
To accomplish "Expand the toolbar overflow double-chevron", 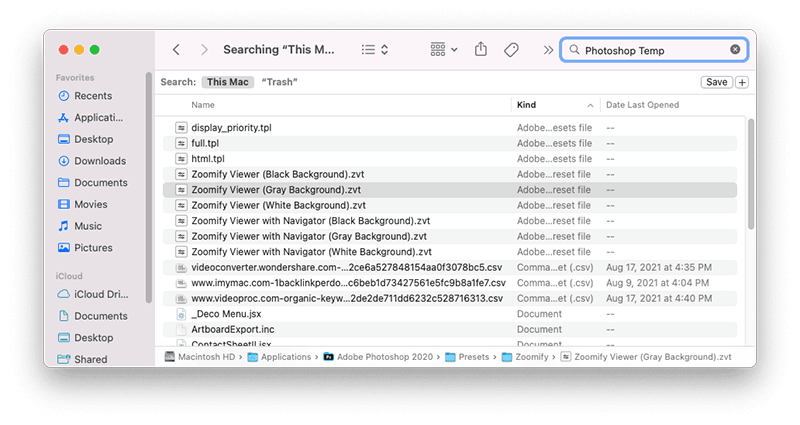I will click(548, 50).
